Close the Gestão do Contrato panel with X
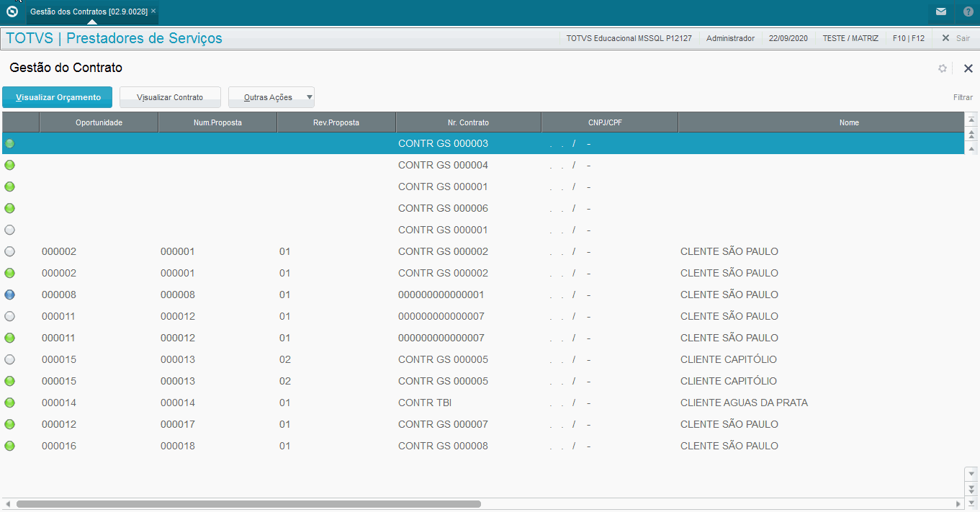The width and height of the screenshot is (980, 512). click(968, 68)
